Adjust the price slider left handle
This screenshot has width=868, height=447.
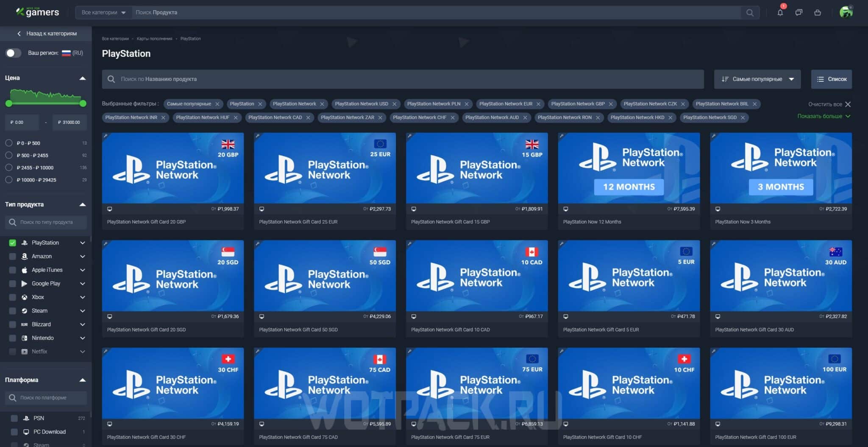point(8,103)
